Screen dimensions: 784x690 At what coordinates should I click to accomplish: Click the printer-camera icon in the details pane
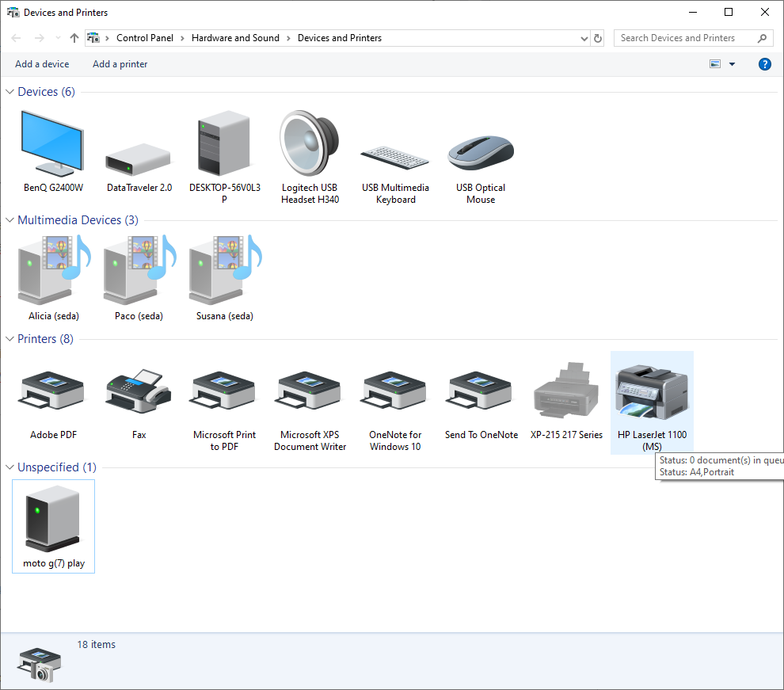(40, 665)
